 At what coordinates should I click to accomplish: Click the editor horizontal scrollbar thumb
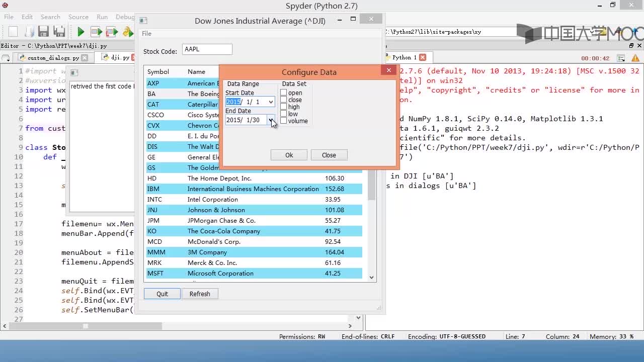pos(85,326)
